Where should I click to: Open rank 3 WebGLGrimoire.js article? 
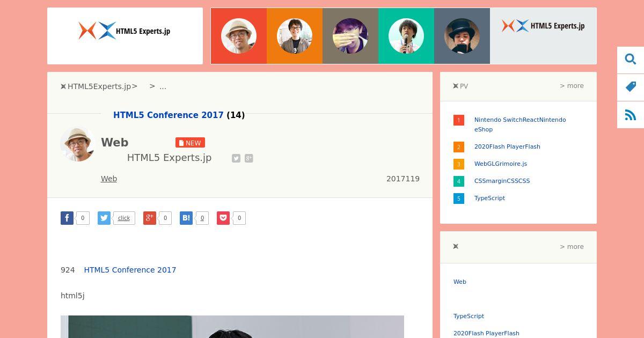click(501, 164)
